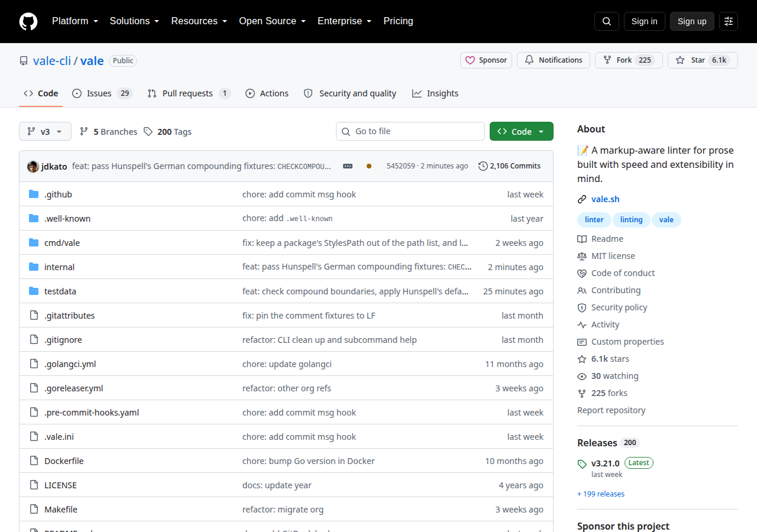Open the Dockerfile file
This screenshot has height=532, width=757.
pos(64,461)
